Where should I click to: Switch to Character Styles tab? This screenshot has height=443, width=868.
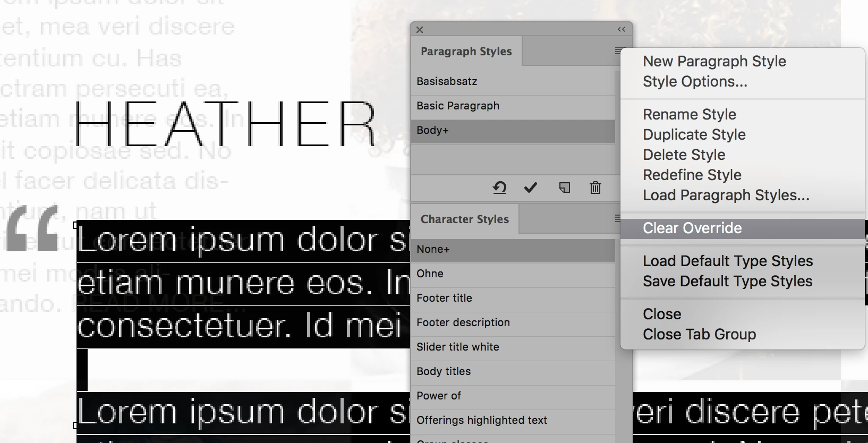465,219
